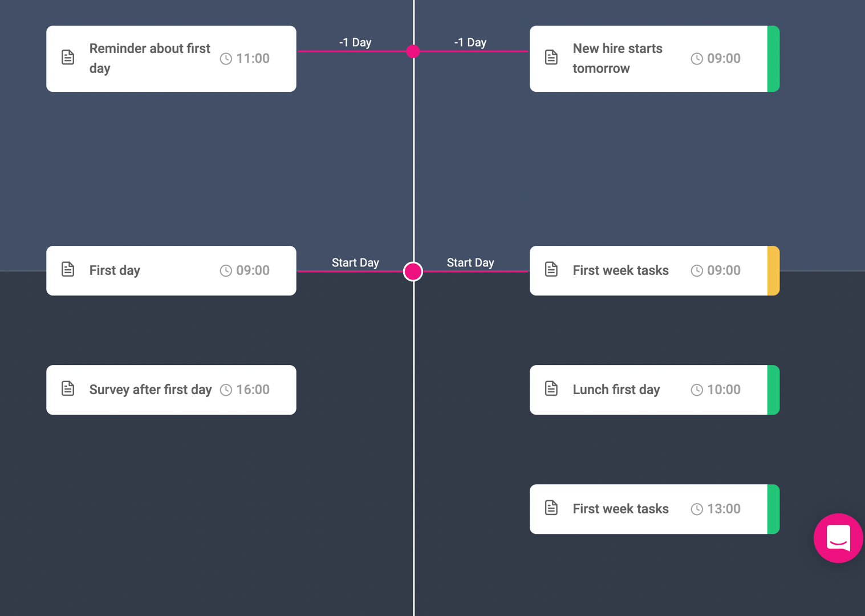The height and width of the screenshot is (616, 865).
Task: Click the 16:00 time on Survey card
Action: tap(253, 390)
